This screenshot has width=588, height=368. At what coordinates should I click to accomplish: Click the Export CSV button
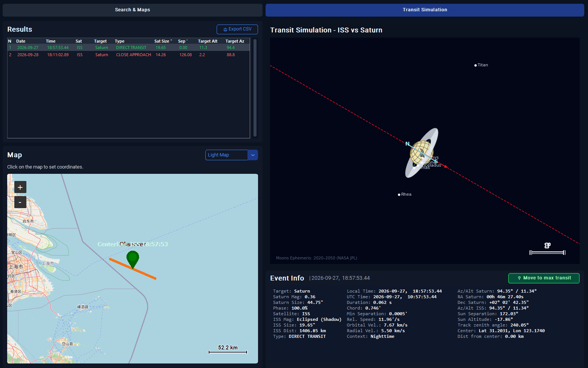coord(237,29)
